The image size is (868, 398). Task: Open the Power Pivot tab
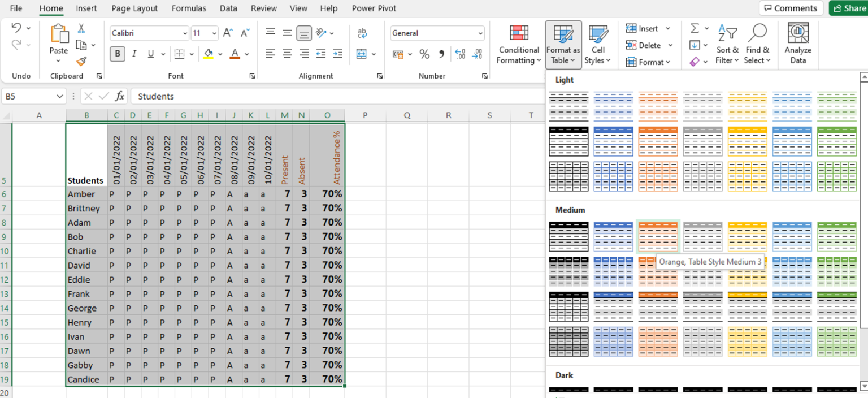[374, 8]
